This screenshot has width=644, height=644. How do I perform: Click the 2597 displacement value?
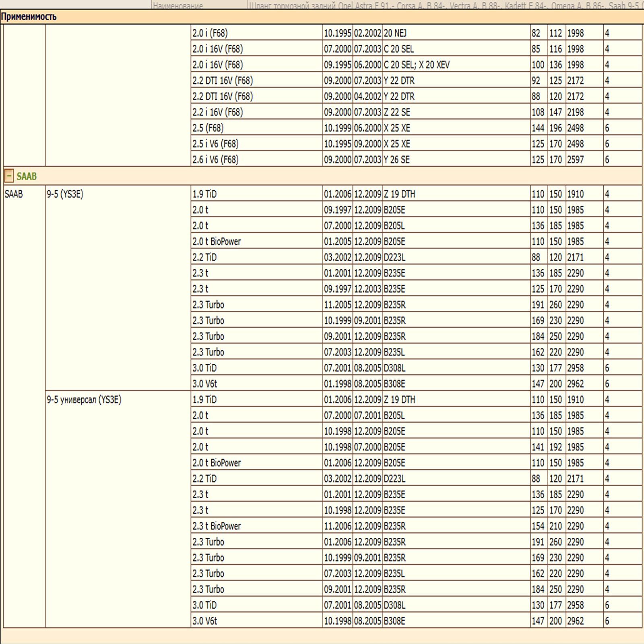(x=575, y=160)
